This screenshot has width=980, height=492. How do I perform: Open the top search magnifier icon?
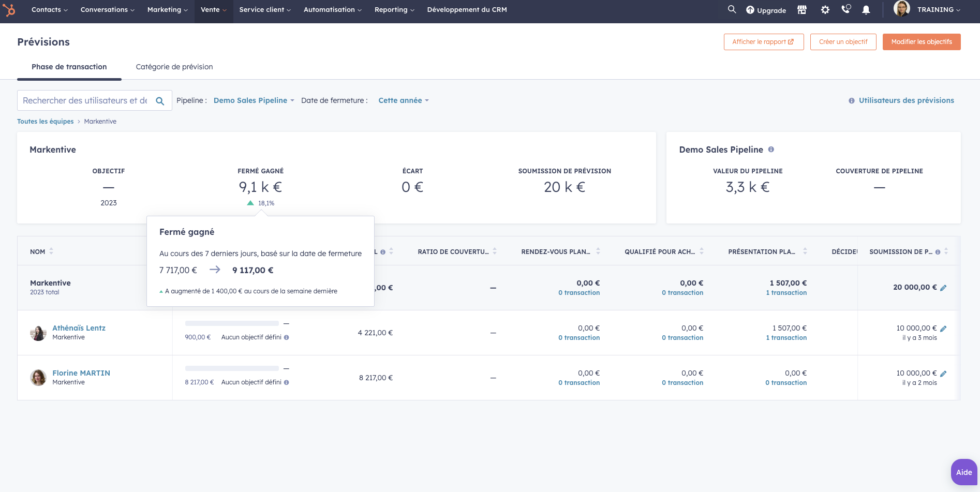click(732, 9)
